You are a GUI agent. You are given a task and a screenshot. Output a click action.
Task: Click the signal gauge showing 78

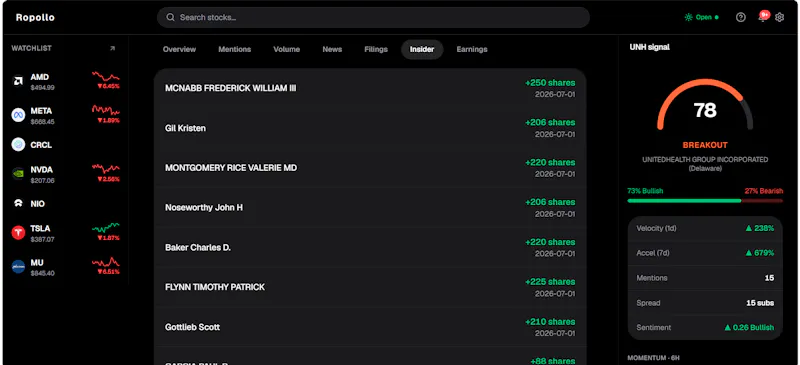[705, 106]
